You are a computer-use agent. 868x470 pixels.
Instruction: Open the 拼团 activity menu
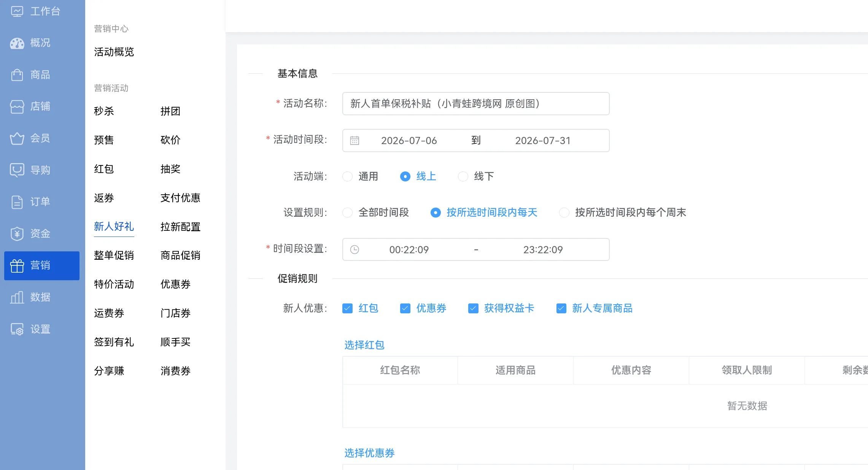point(170,111)
